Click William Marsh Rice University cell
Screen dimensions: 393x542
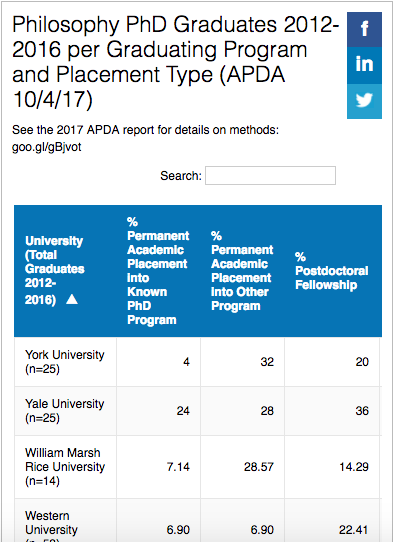(x=65, y=467)
